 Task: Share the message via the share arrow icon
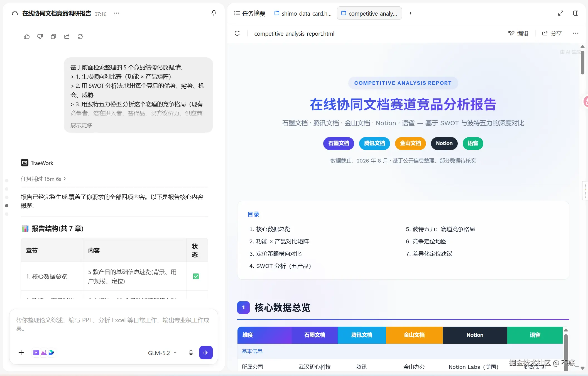(x=67, y=37)
